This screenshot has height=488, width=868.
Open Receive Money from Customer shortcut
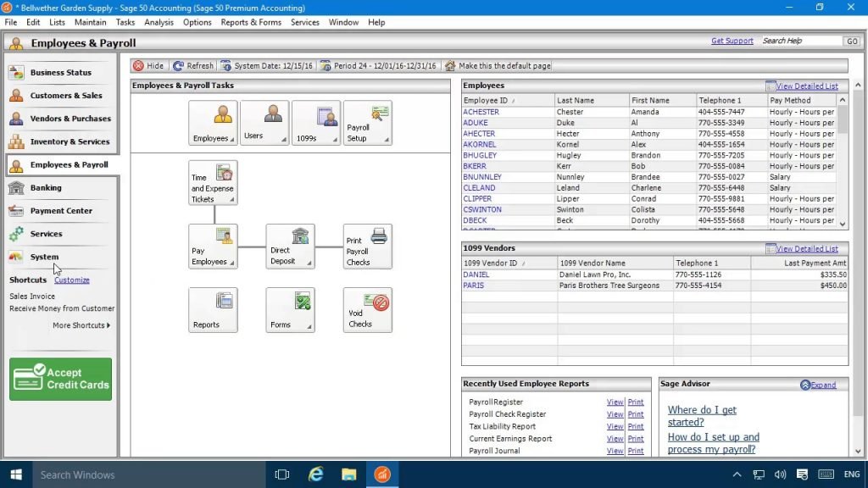(x=62, y=308)
